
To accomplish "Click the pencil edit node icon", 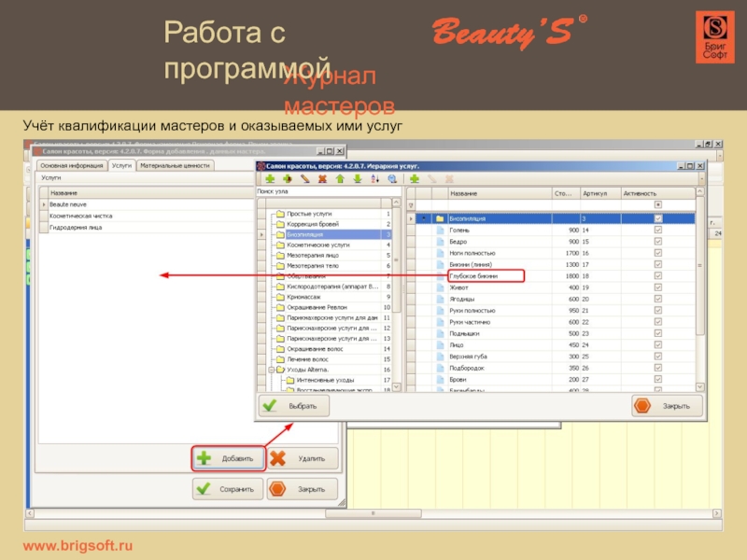I will [305, 179].
